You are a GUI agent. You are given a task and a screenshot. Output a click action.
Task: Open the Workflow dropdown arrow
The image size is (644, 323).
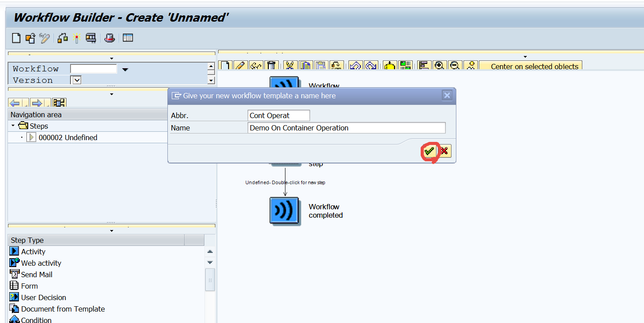(x=125, y=69)
